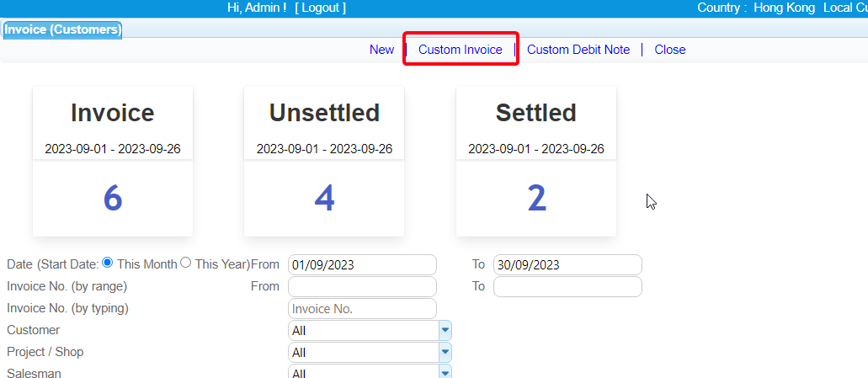Click the Settled count card showing 2

[536, 198]
